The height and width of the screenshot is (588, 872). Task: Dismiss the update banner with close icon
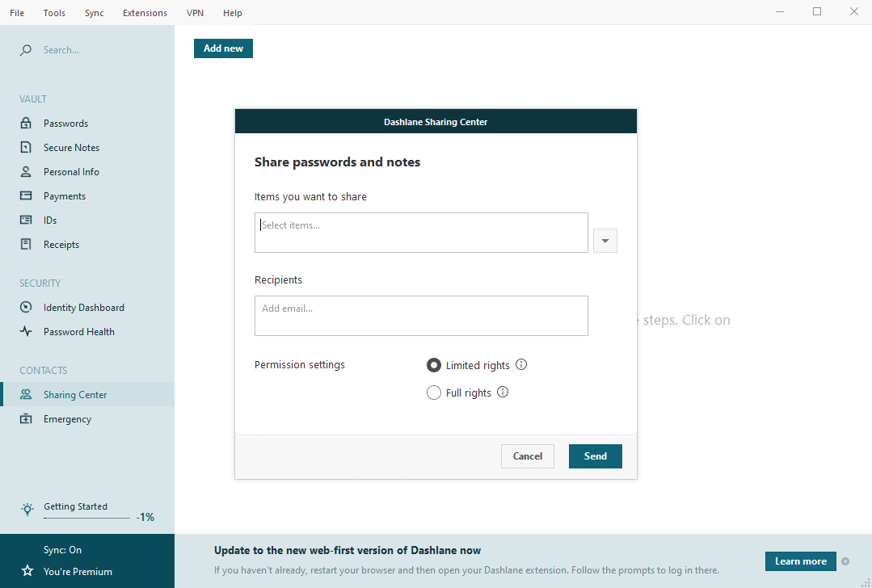[x=845, y=561]
